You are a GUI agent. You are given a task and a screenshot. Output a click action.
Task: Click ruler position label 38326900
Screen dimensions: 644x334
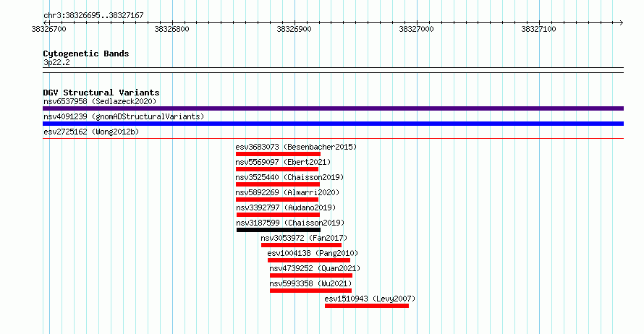294,29
